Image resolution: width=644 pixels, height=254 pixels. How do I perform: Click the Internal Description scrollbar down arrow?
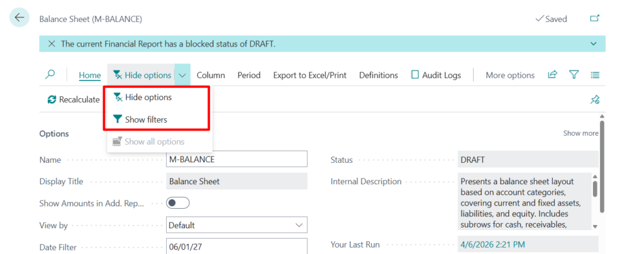595,226
